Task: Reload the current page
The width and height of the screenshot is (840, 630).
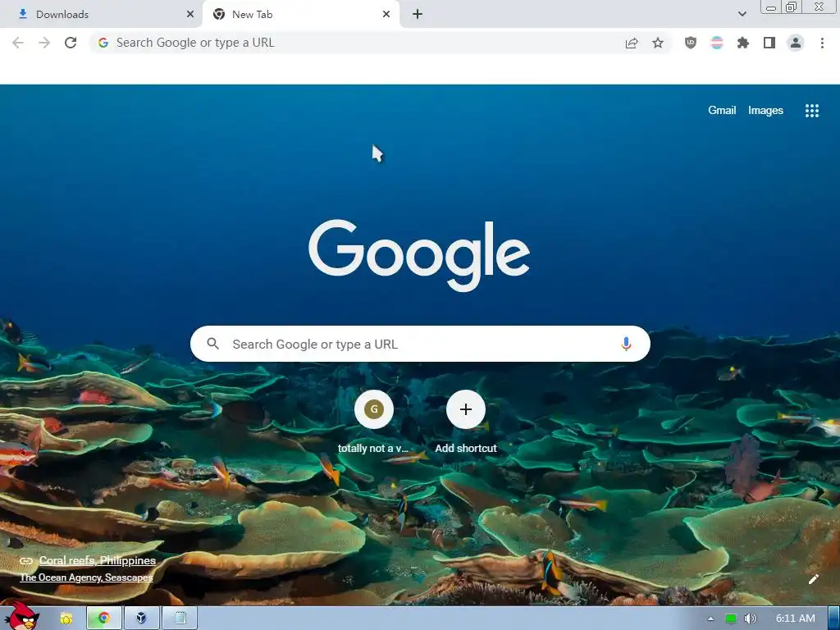Action: [71, 43]
